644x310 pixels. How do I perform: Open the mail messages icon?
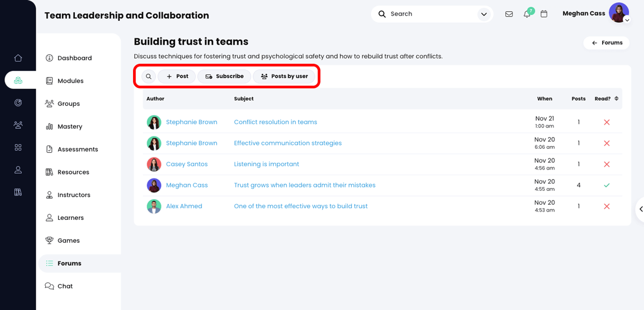[x=509, y=14]
